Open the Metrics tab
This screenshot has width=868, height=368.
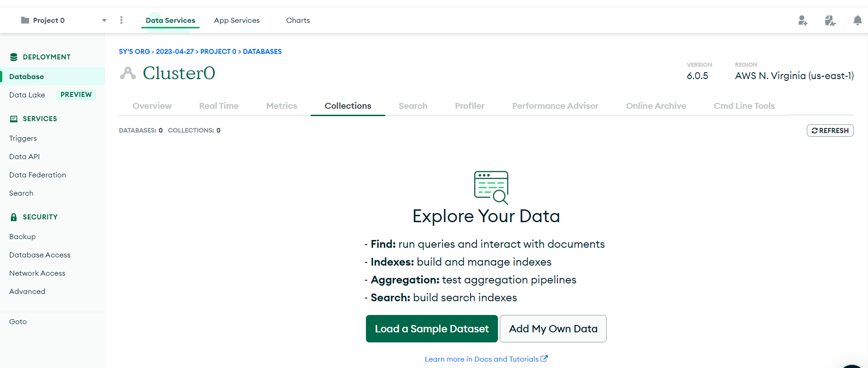(281, 106)
